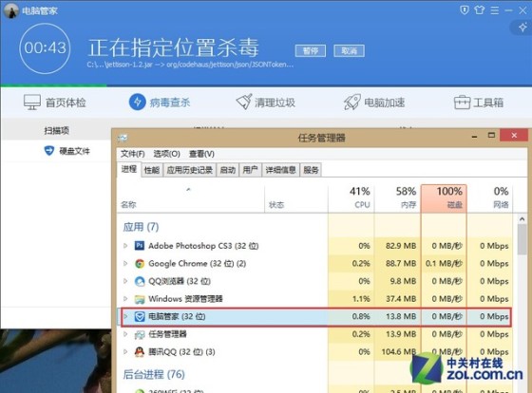The height and width of the screenshot is (393, 532).
Task: Click the 13.9 MB memory cell for 任务管理器
Action: (398, 334)
